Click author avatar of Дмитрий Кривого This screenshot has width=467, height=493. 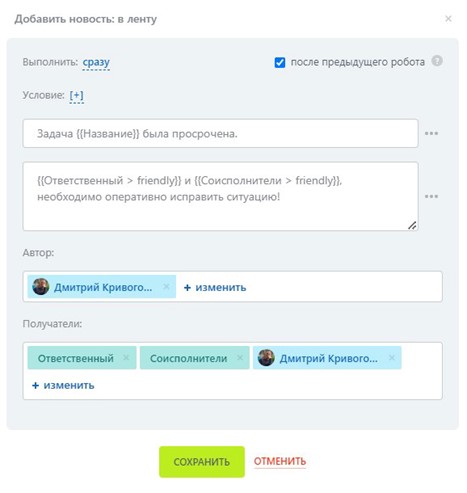click(41, 286)
